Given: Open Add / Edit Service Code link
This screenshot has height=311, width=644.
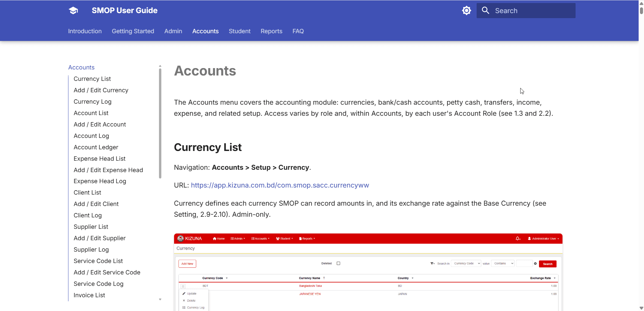Looking at the screenshot, I should tap(107, 272).
